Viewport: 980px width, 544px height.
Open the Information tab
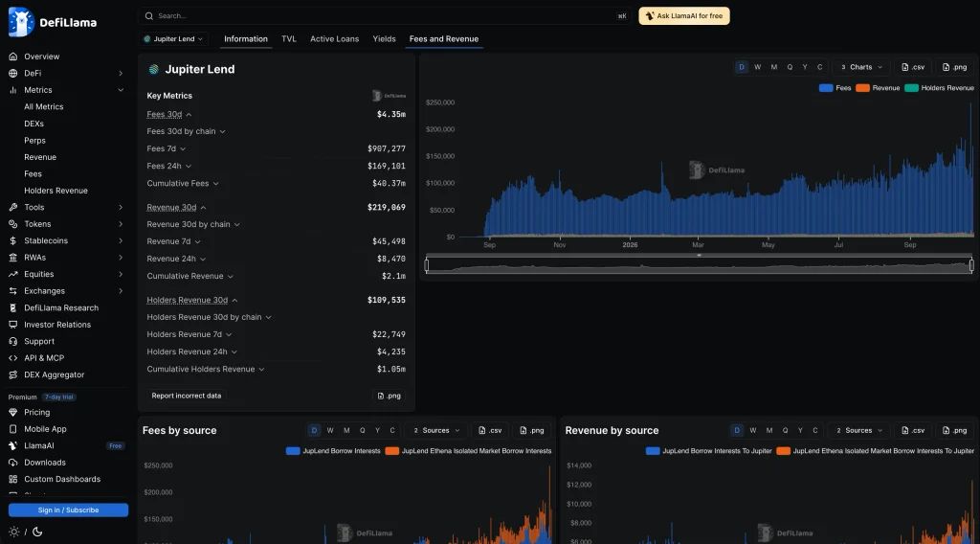pyautogui.click(x=246, y=38)
